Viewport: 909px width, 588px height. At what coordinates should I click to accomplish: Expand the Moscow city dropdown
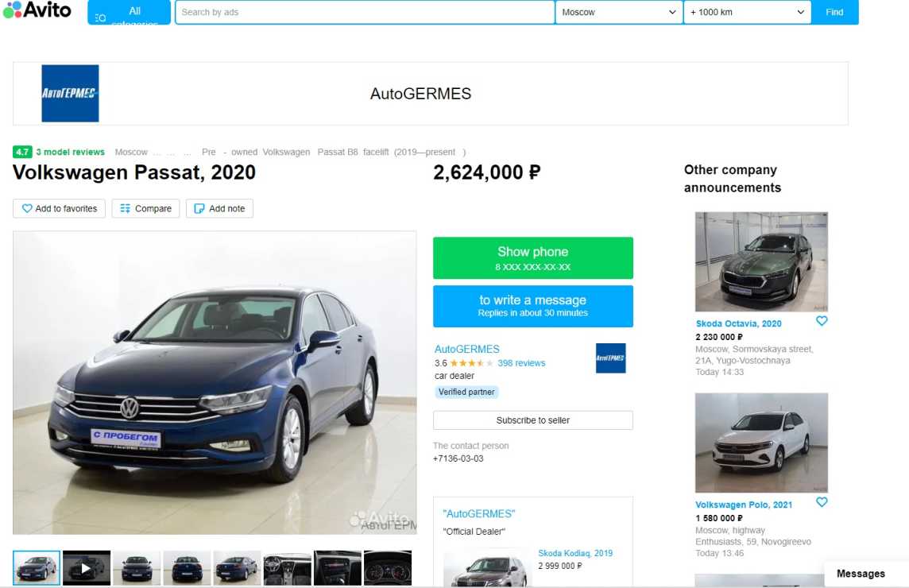pyautogui.click(x=618, y=12)
